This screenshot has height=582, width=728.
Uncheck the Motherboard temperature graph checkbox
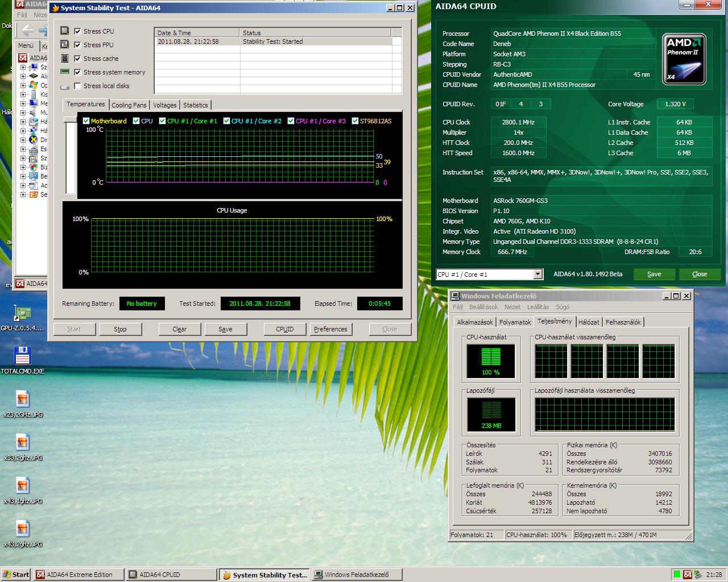tap(86, 121)
